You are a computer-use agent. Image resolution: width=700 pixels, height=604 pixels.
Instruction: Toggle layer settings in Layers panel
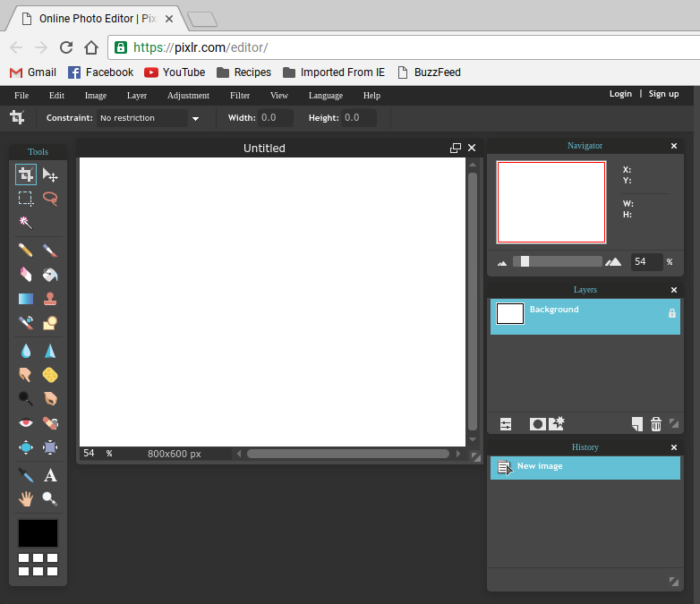tap(506, 424)
